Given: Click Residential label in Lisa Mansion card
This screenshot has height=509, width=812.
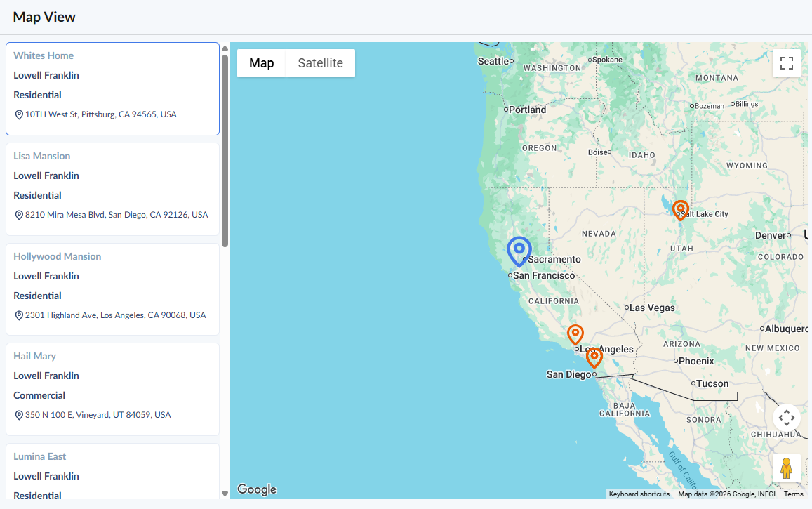Looking at the screenshot, I should [x=37, y=196].
